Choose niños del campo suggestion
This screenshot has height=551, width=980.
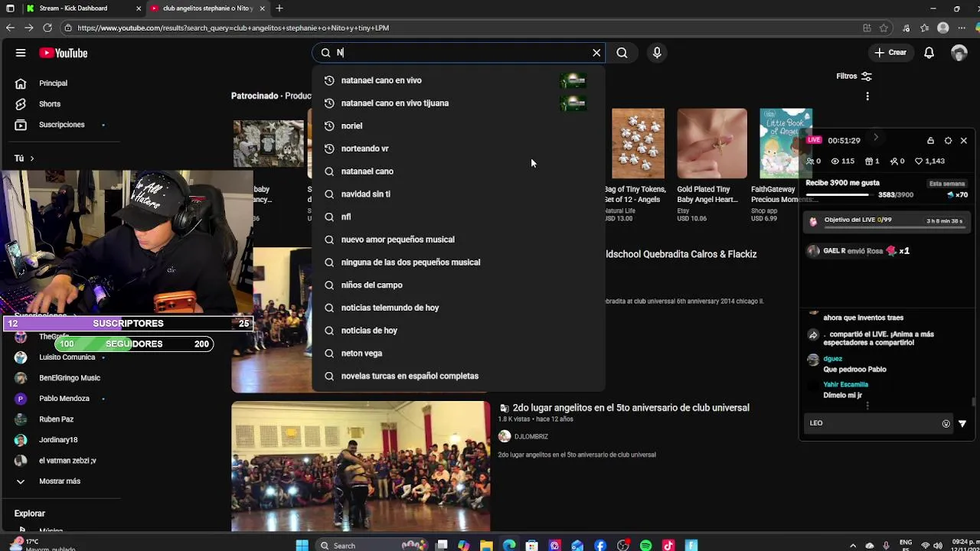458,285
